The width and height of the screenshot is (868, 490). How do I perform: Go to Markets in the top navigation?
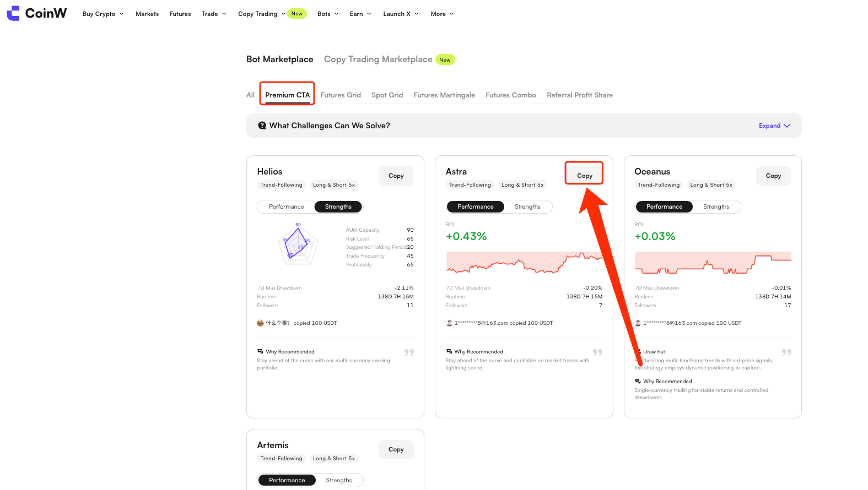(147, 14)
